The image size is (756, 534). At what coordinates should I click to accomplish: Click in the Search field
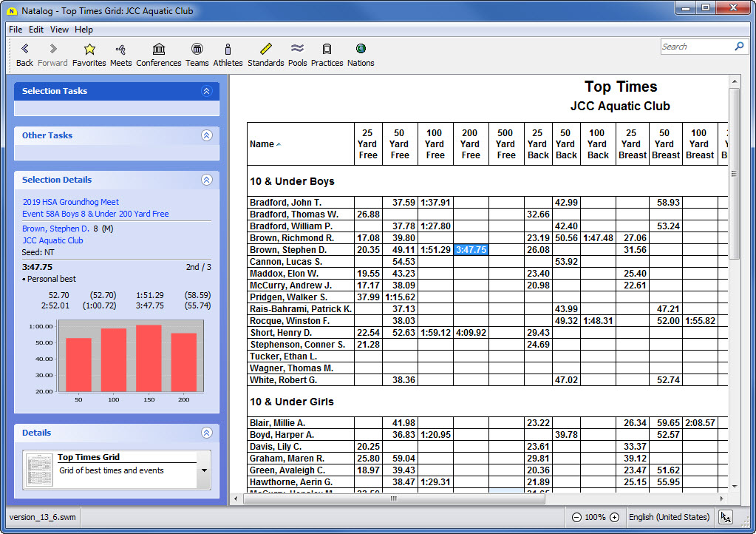pos(695,47)
